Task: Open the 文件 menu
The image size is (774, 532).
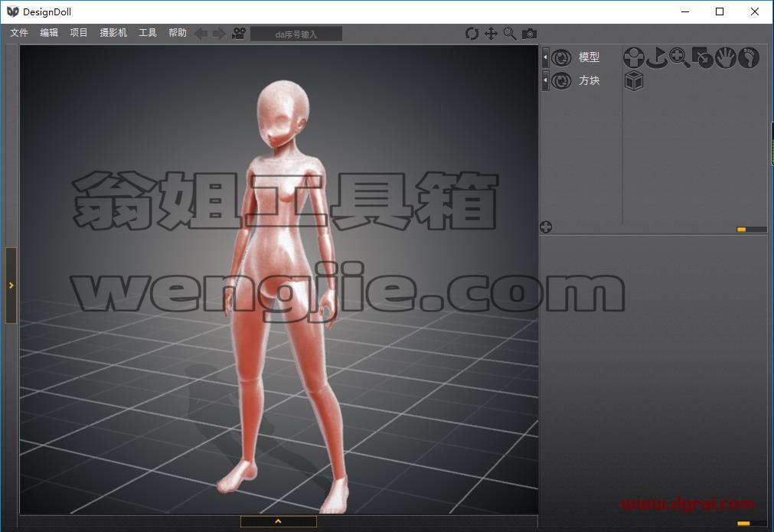Action: click(x=19, y=33)
